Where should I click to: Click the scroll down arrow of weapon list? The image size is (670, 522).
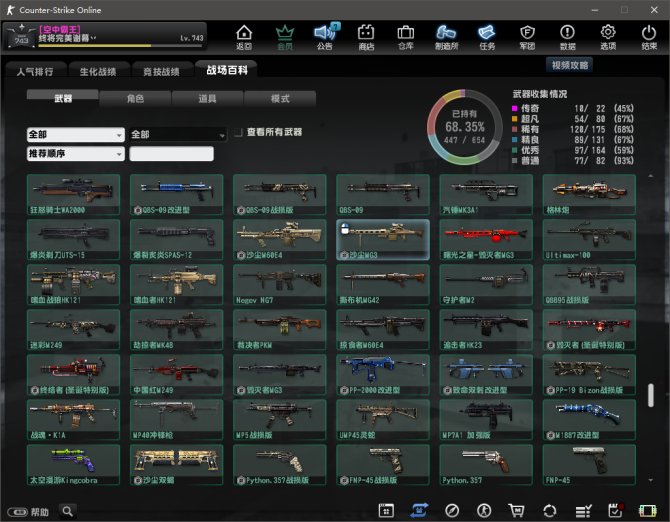650,480
